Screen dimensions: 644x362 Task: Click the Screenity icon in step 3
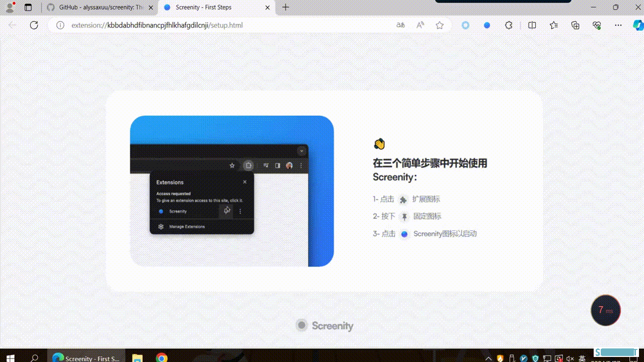click(404, 234)
